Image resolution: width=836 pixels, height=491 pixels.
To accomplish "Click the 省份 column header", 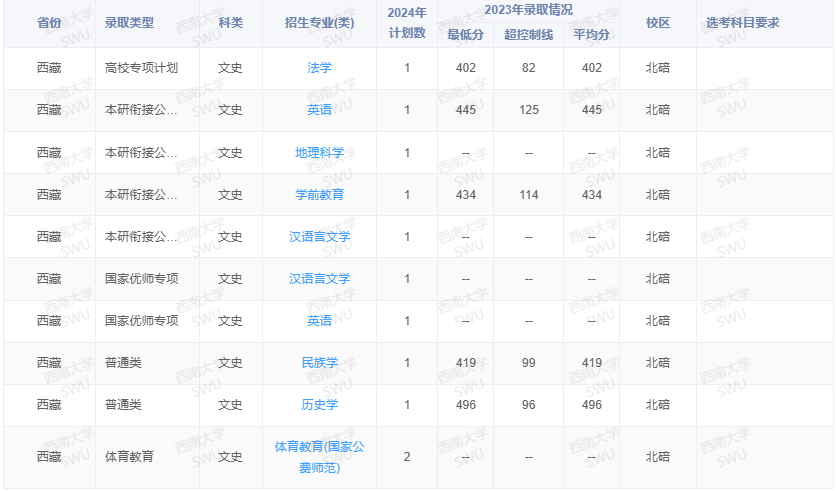I will click(49, 23).
